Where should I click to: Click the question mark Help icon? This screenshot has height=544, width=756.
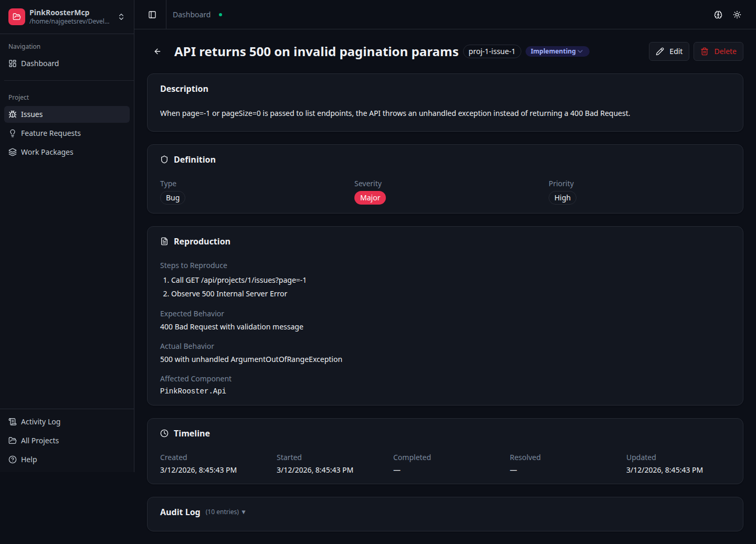click(x=13, y=460)
